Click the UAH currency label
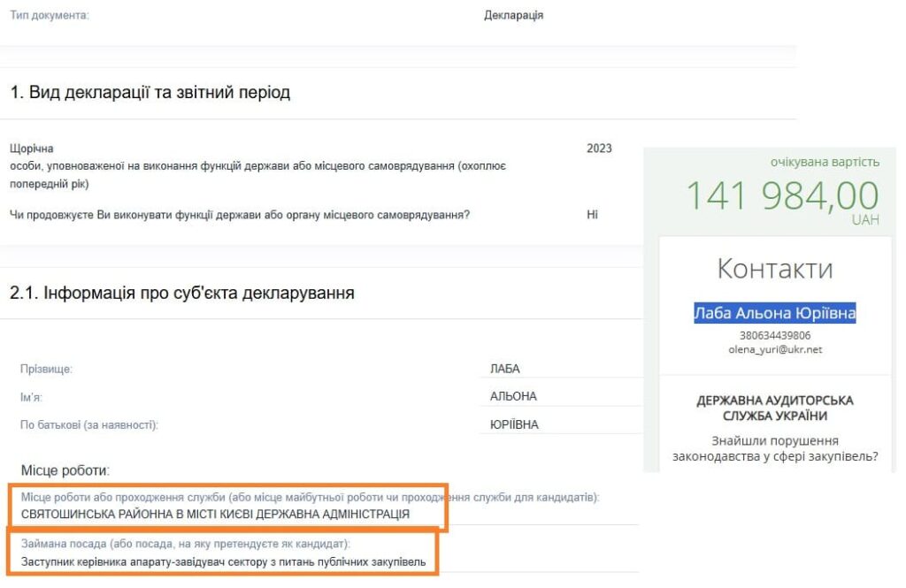 click(x=864, y=220)
